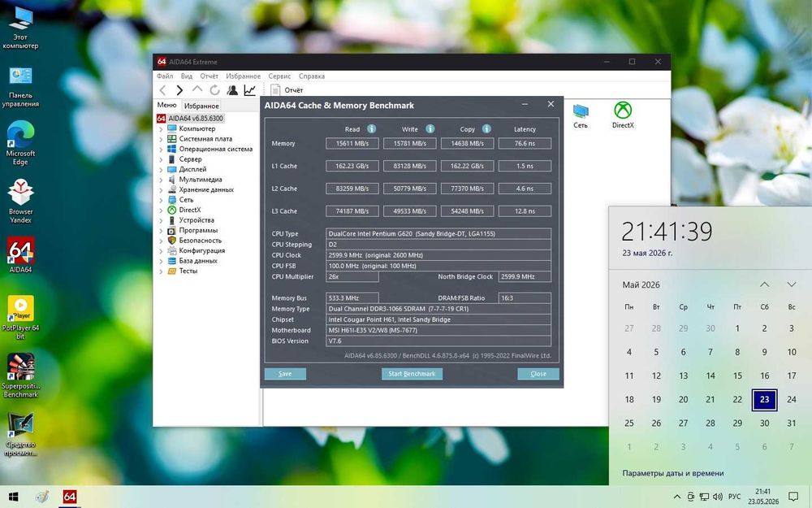Click Start Benchmark button
The width and height of the screenshot is (812, 508).
point(412,374)
